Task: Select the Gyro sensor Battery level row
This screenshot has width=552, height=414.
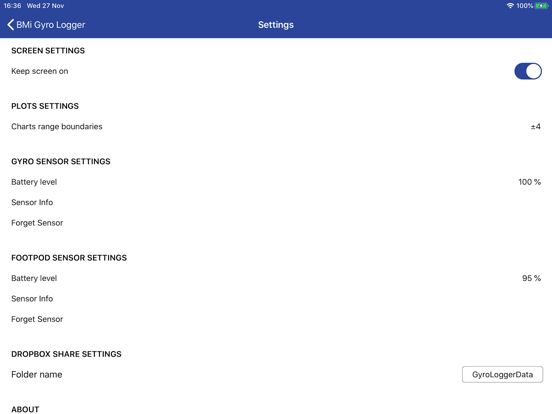Action: pos(276,182)
